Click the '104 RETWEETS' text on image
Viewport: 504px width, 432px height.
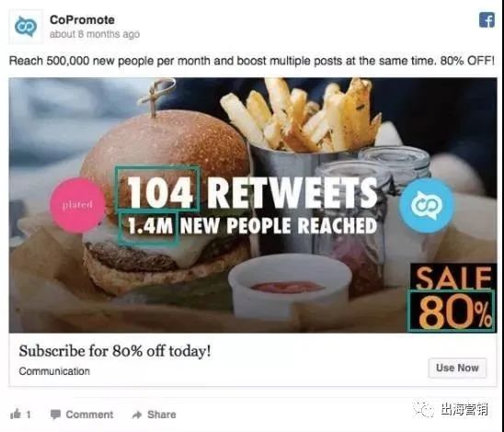[x=252, y=193]
